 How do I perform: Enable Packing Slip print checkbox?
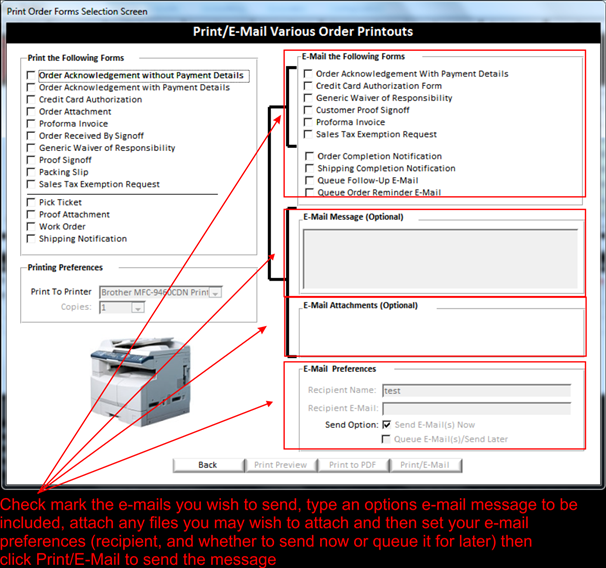tap(32, 172)
